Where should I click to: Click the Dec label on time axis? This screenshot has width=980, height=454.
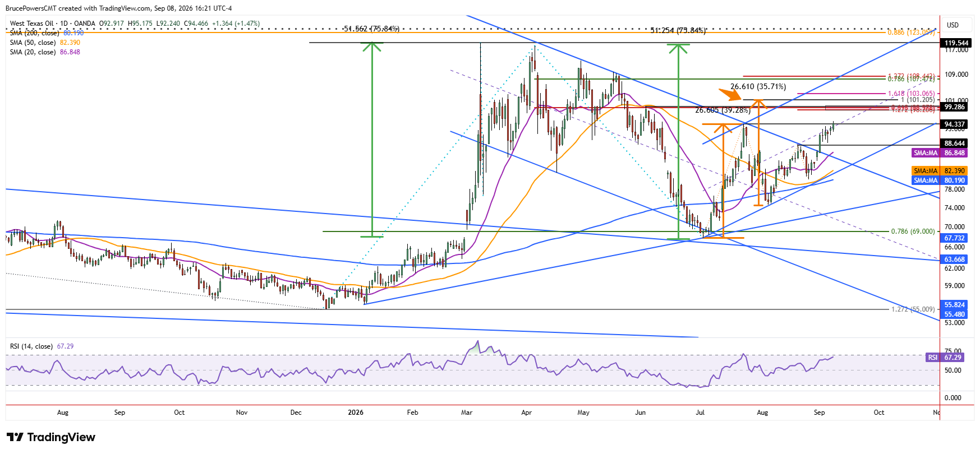coord(296,413)
